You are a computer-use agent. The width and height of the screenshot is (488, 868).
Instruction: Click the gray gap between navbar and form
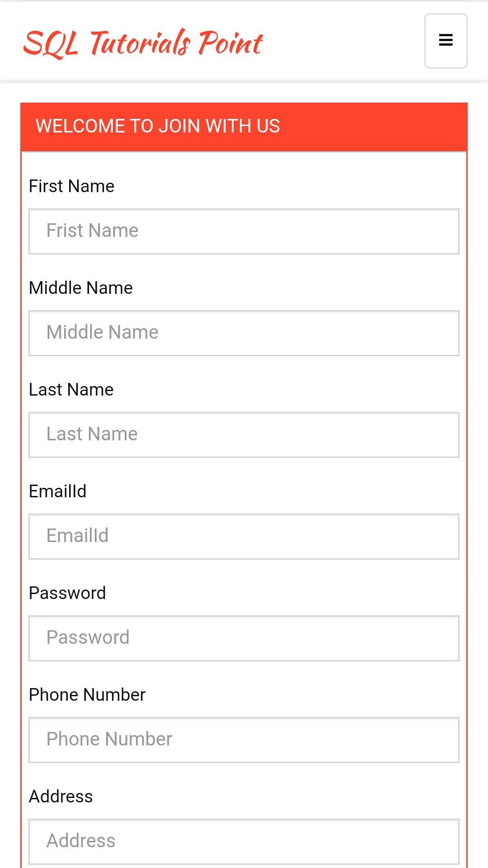tap(244, 92)
